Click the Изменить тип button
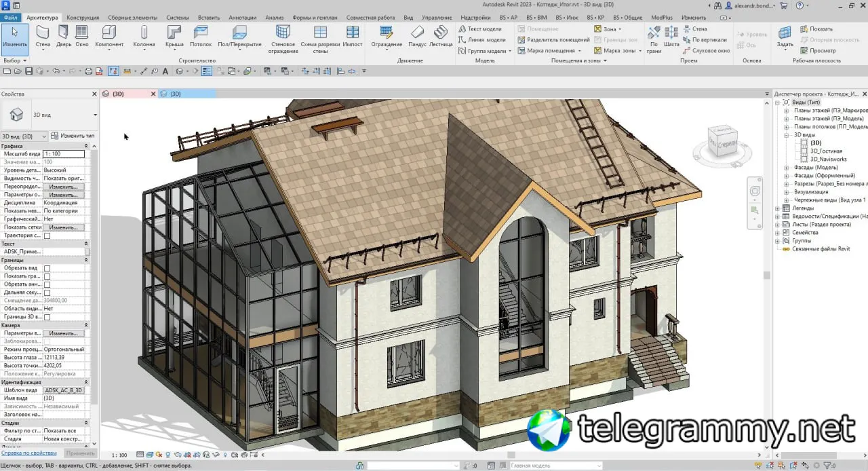 tap(73, 136)
